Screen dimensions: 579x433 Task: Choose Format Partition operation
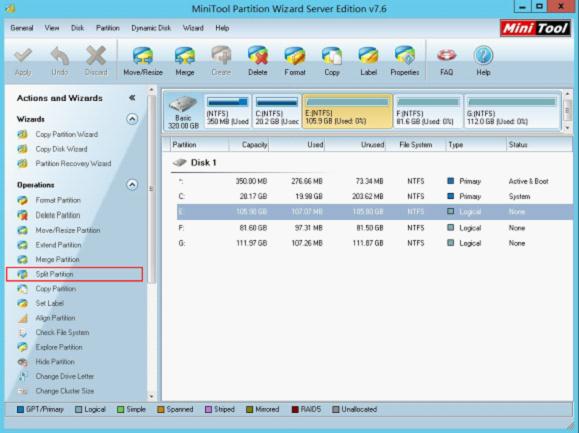58,200
